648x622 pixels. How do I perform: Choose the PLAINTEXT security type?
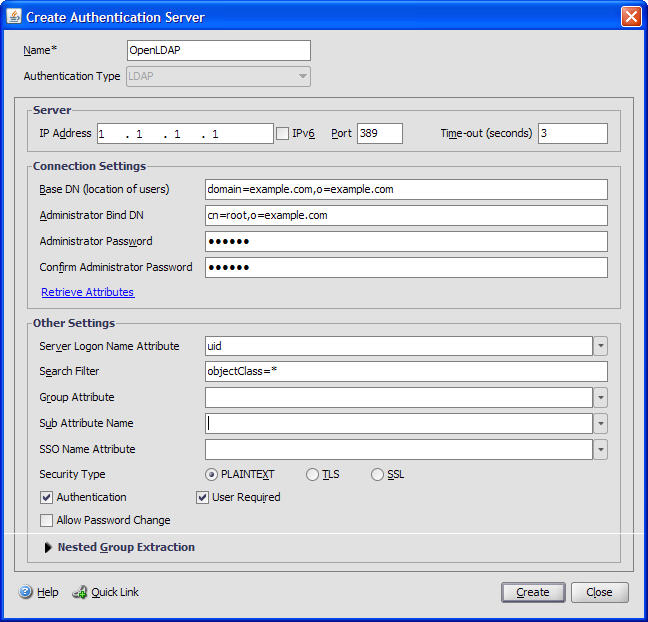point(211,474)
